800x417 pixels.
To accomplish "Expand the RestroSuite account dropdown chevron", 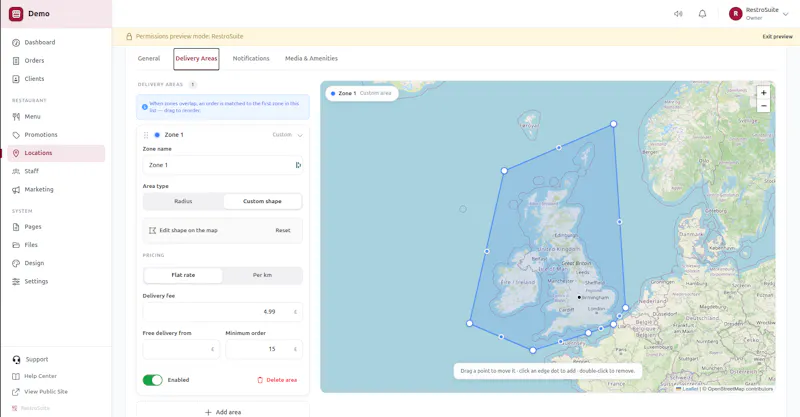I will tap(786, 14).
